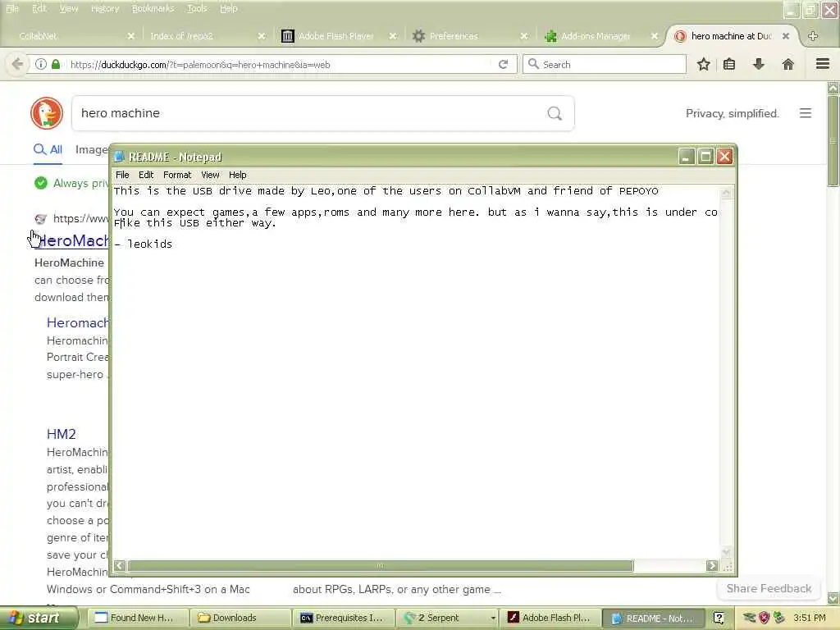Click the taskbar clock showing 3:51 PM
This screenshot has height=630, width=840.
click(x=810, y=618)
